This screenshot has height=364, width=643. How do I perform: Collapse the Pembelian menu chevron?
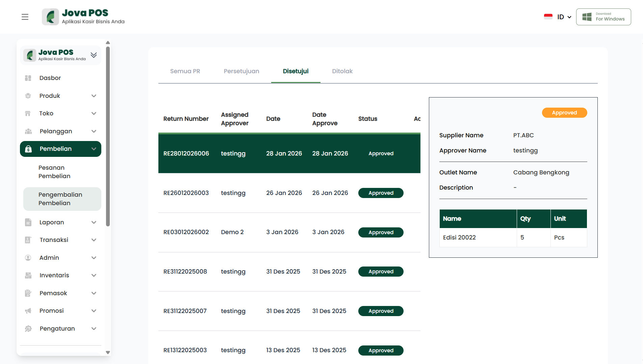click(94, 149)
